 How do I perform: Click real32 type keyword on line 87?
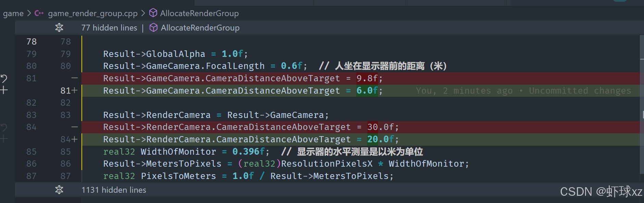(x=119, y=176)
